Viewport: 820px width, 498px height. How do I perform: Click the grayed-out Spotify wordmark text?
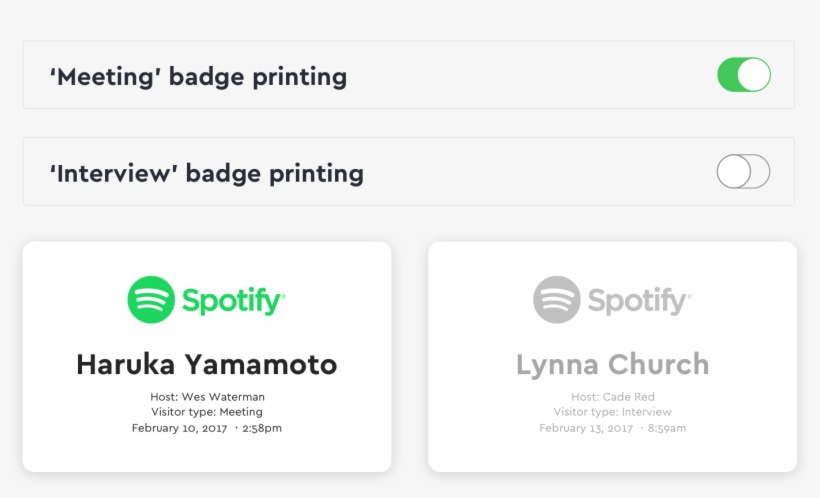pyautogui.click(x=638, y=301)
